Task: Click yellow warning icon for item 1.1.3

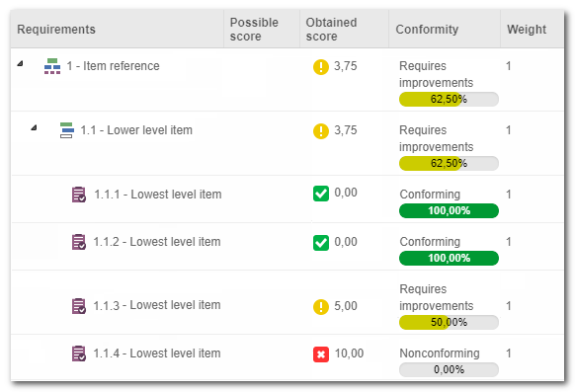Action: point(321,307)
